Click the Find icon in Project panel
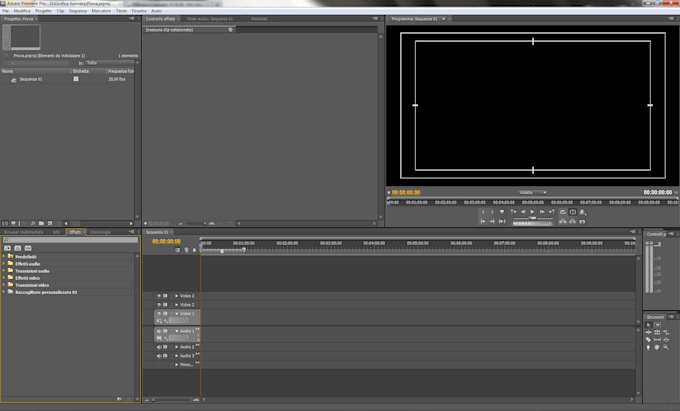 pos(33,223)
